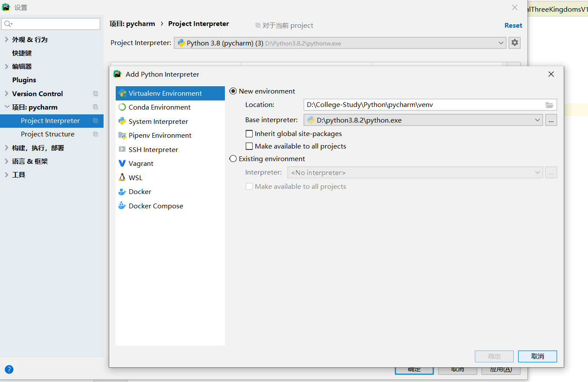Enable Inherit global site-packages
The height and width of the screenshot is (382, 588).
[249, 133]
